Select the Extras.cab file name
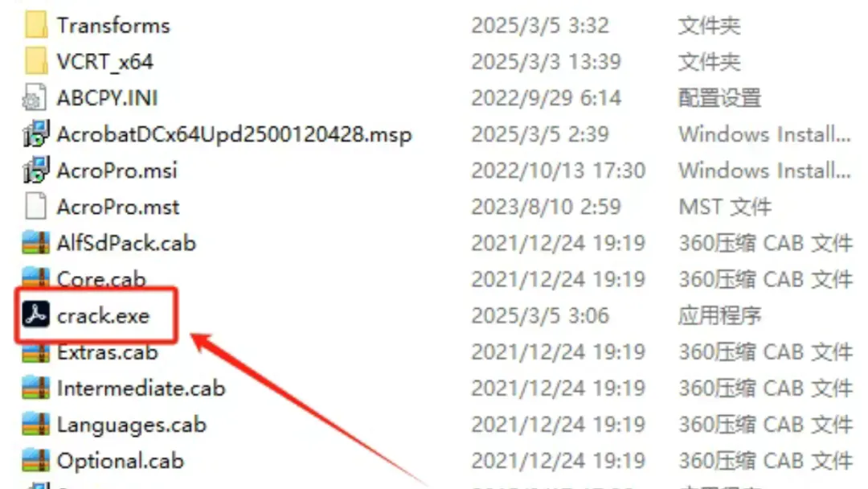 108,352
